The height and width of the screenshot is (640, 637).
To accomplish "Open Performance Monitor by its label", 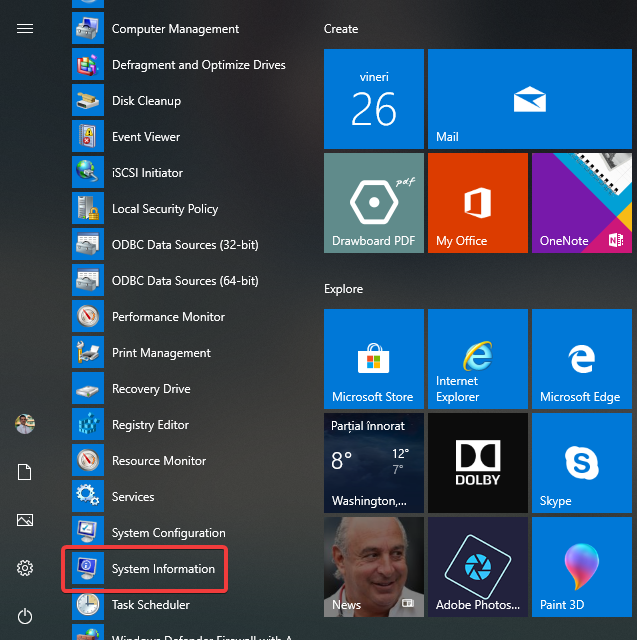I will tap(168, 317).
